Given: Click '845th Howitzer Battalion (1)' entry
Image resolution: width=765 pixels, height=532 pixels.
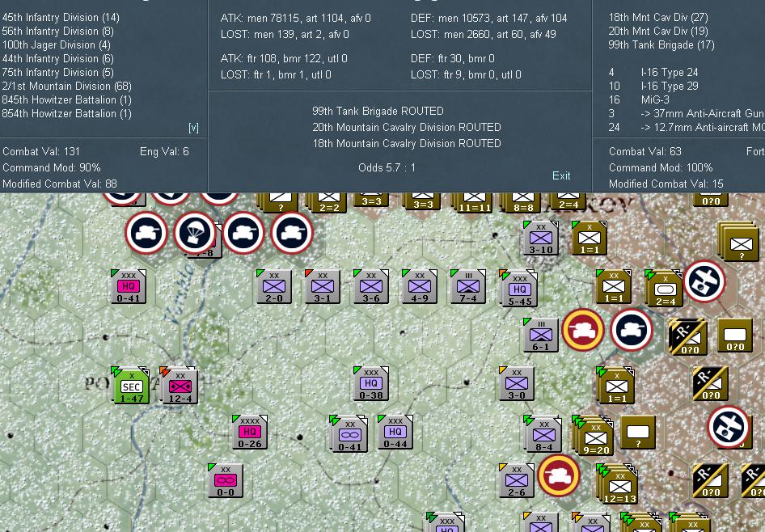Looking at the screenshot, I should pos(67,99).
